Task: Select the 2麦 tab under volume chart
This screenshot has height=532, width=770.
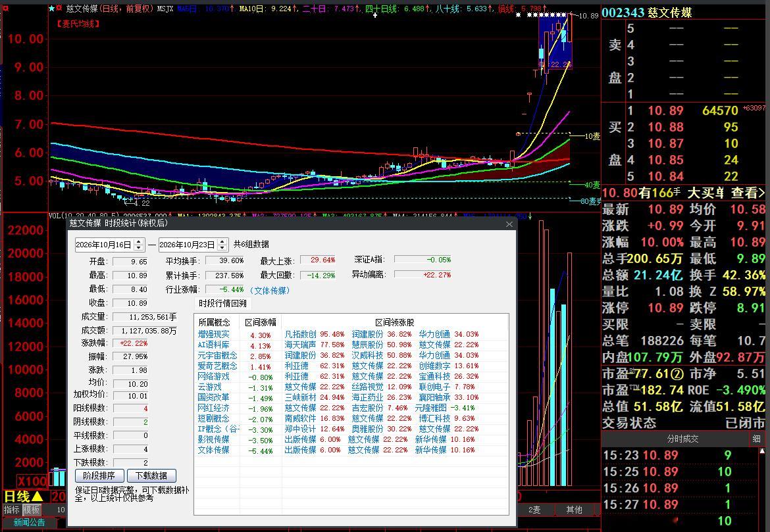Action: point(534,510)
